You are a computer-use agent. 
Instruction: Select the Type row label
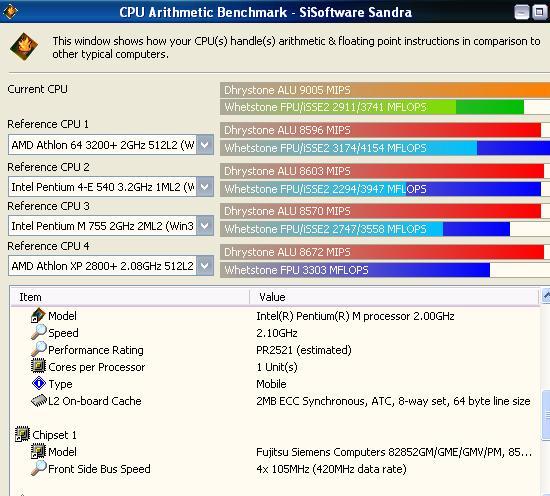[60, 384]
